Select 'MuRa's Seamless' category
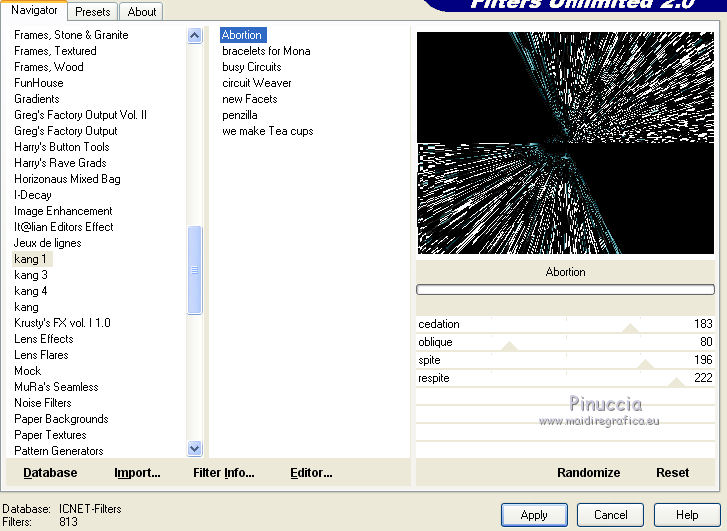 click(x=56, y=387)
